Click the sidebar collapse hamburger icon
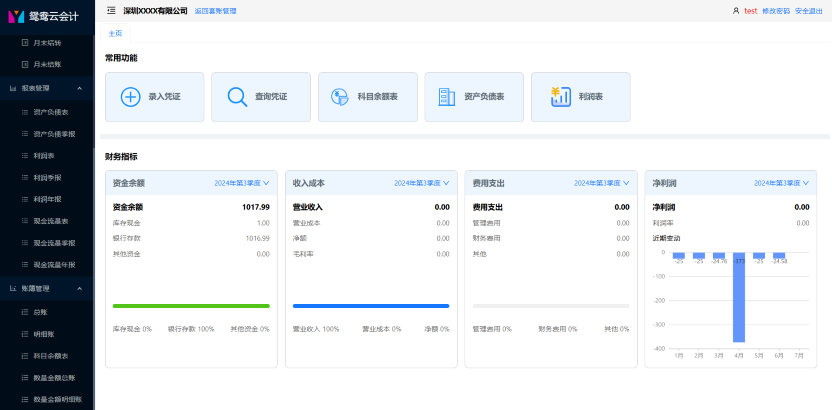The height and width of the screenshot is (410, 832). pos(110,10)
